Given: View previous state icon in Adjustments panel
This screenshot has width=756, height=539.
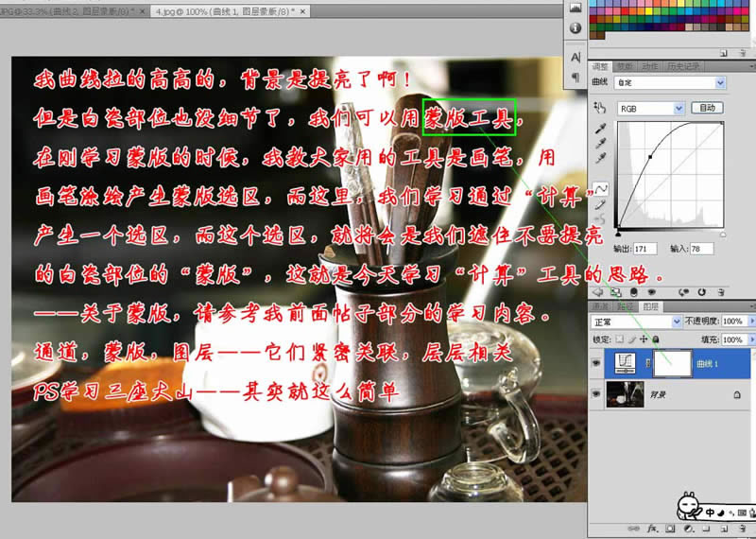Looking at the screenshot, I should [x=683, y=292].
